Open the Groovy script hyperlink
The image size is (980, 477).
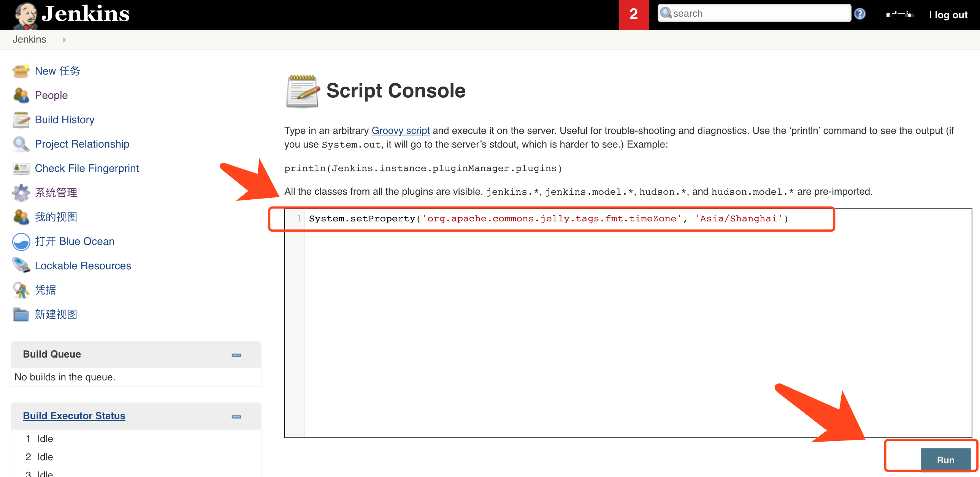[x=401, y=130]
